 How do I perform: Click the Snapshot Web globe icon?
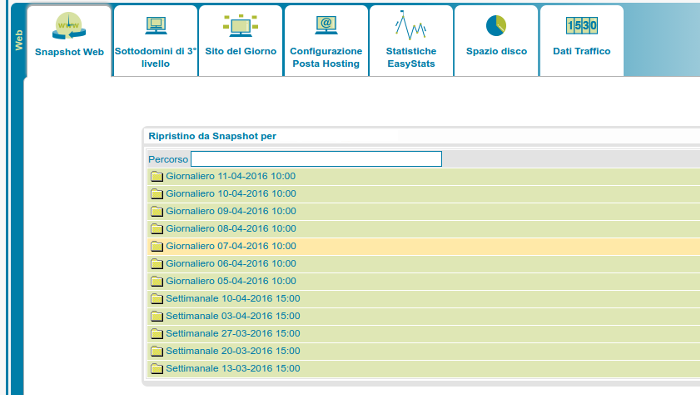tap(69, 26)
